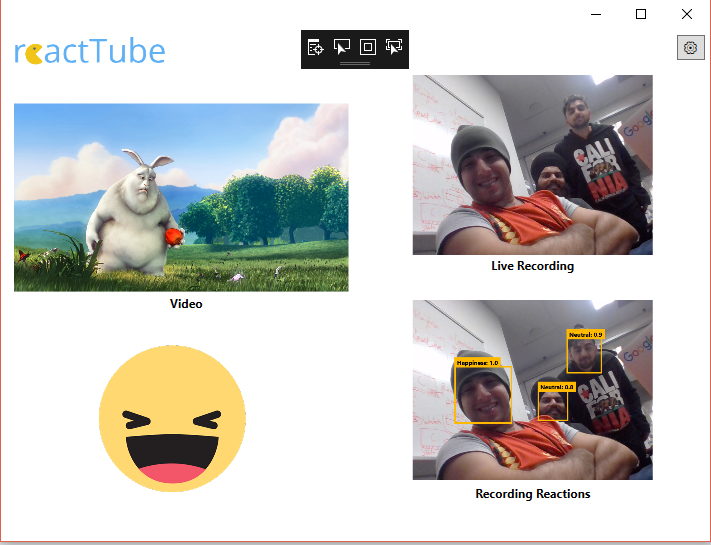
Task: Maximize the reactTube window
Action: [641, 15]
